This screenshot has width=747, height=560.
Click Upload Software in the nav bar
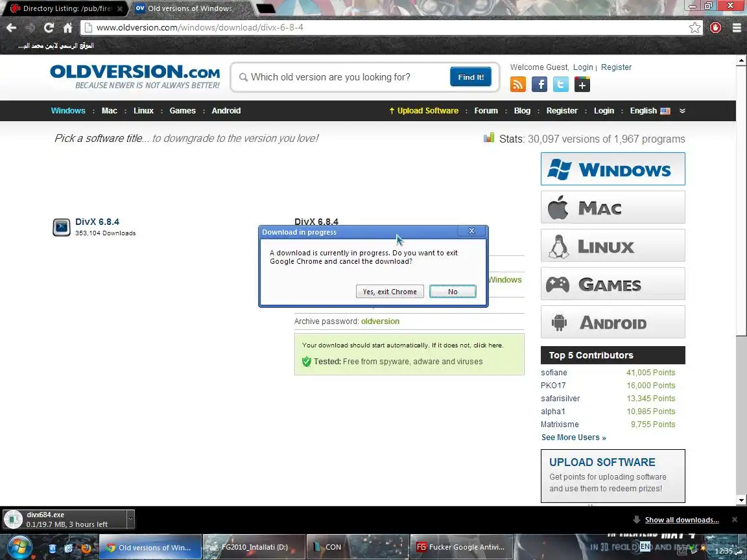click(423, 110)
